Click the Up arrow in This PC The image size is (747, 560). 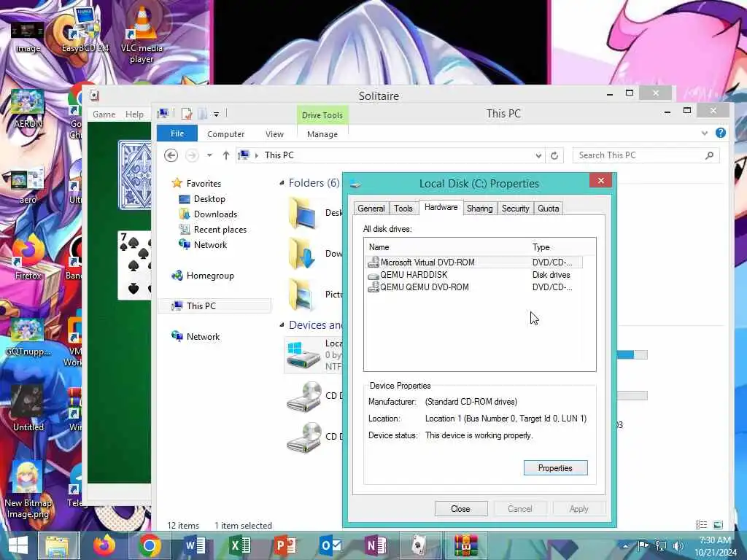tap(226, 155)
